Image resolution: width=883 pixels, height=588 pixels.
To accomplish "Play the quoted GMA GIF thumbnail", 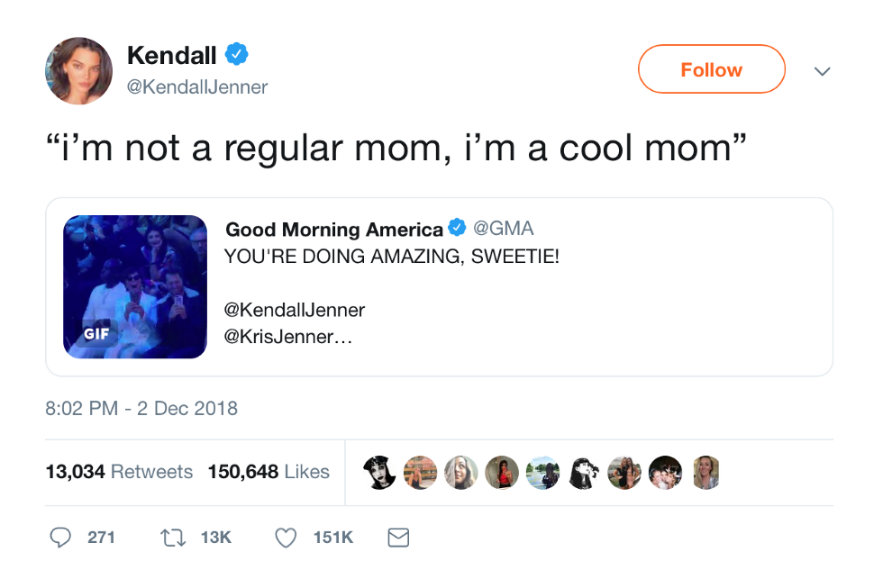I will [135, 286].
